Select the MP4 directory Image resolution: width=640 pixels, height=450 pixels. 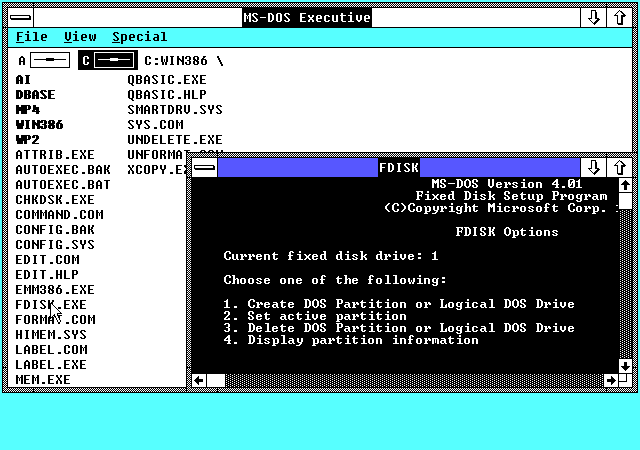point(27,110)
